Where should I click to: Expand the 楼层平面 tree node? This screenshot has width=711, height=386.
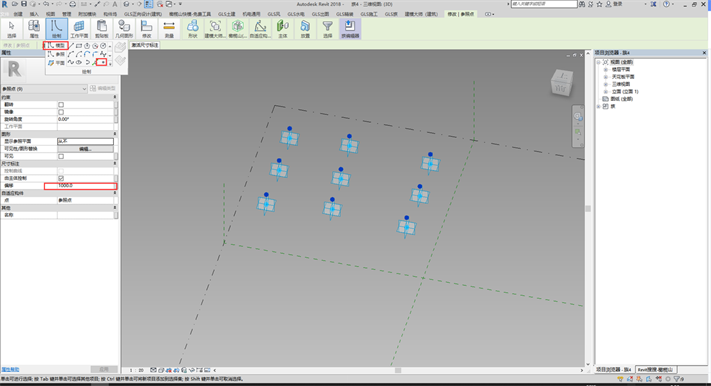pyautogui.click(x=606, y=69)
